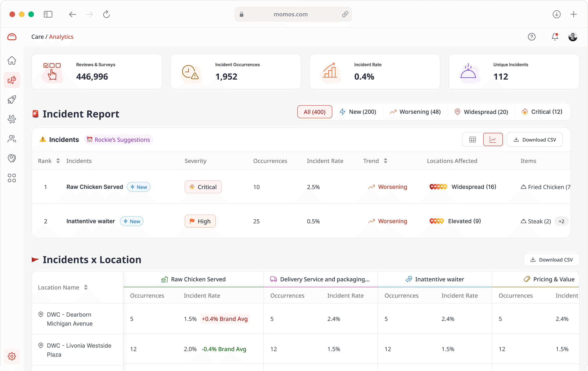Viewport: 588px width, 371px height.
Task: Select the rocket launch icon in the sidebar
Action: pyautogui.click(x=11, y=99)
